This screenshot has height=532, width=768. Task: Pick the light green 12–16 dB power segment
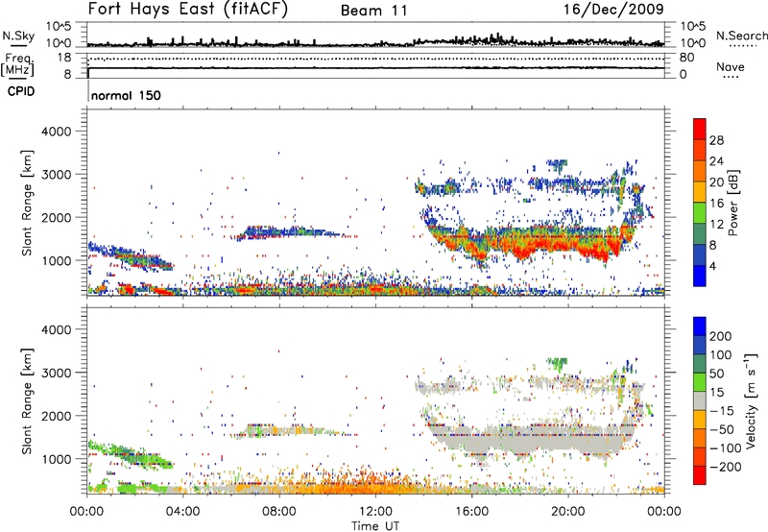700,213
